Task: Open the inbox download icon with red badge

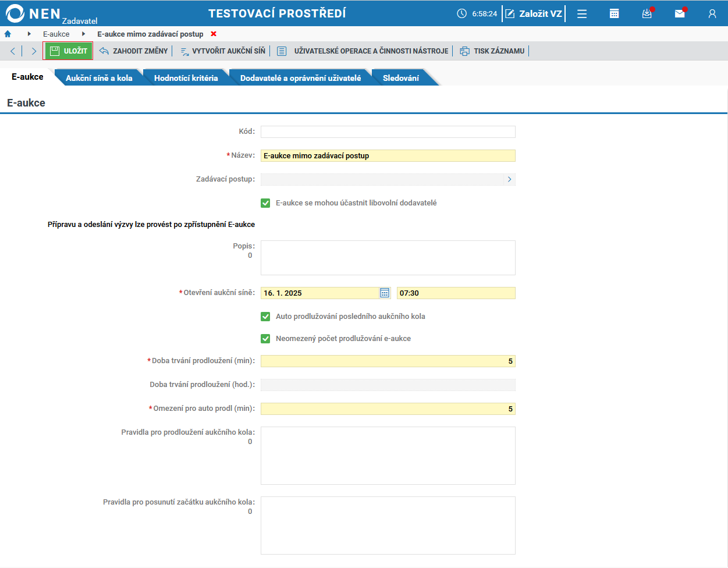Action: [x=647, y=13]
